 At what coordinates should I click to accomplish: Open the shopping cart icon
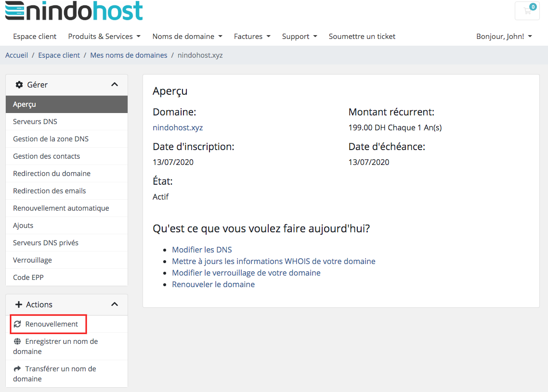[527, 11]
